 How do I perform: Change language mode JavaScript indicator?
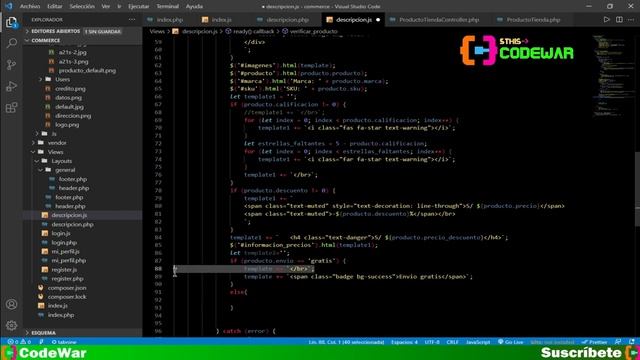(x=478, y=342)
